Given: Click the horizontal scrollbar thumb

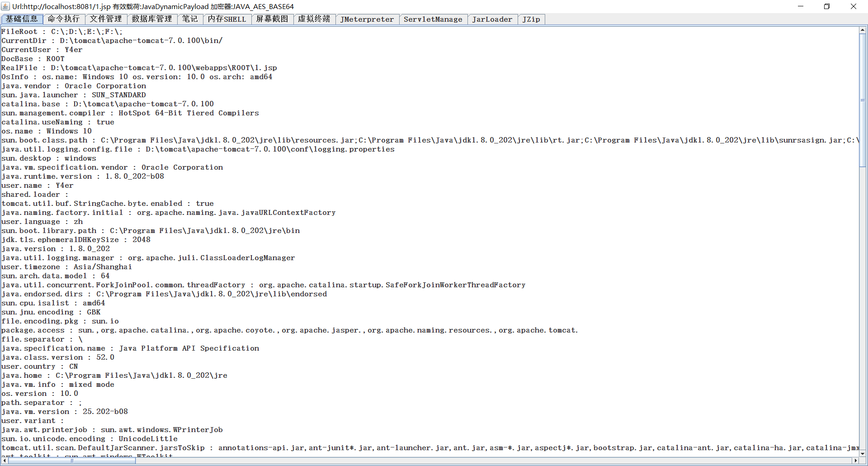Looking at the screenshot, I should coord(72,461).
